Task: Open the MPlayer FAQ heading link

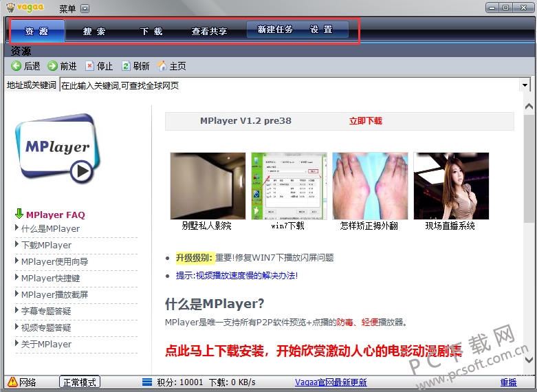Action: [56, 215]
